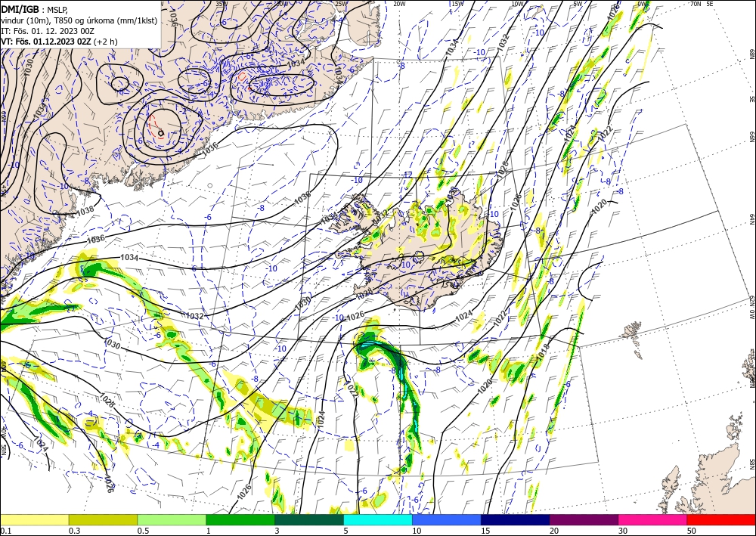Click the navy 15–20 mm legend swatch

click(515, 519)
